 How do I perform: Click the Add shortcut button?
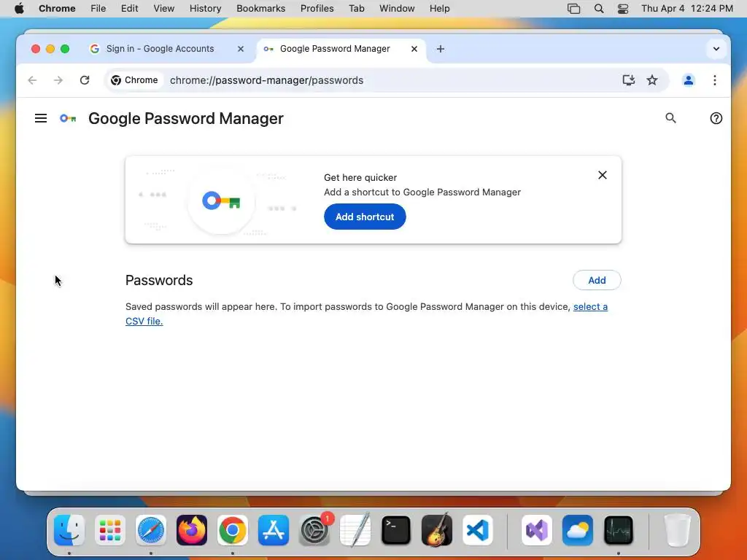click(x=365, y=217)
